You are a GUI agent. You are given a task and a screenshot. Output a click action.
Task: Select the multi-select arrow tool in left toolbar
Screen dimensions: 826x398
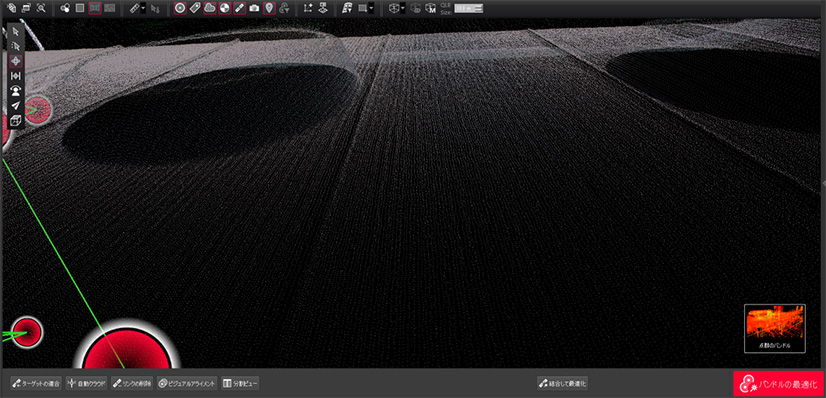click(15, 46)
